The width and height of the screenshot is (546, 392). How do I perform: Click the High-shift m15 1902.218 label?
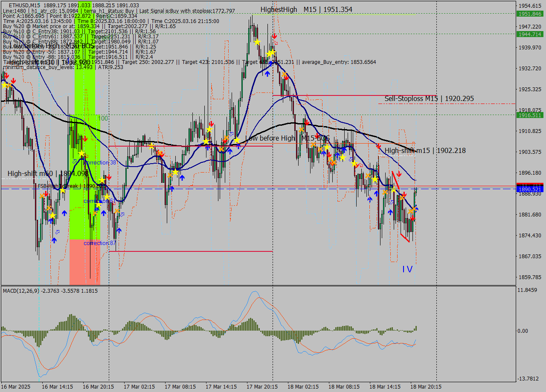[x=425, y=150]
